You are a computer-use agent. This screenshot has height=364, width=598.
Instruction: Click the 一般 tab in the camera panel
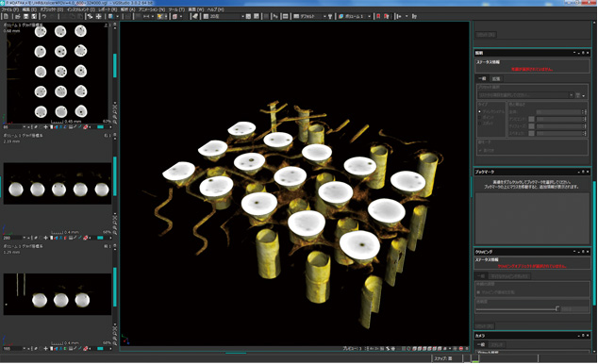(481, 344)
